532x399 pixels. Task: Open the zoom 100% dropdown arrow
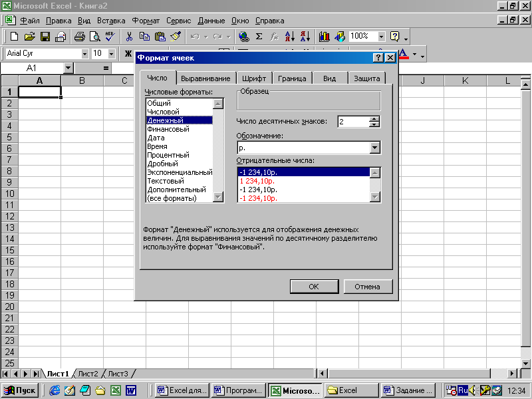[x=381, y=37]
